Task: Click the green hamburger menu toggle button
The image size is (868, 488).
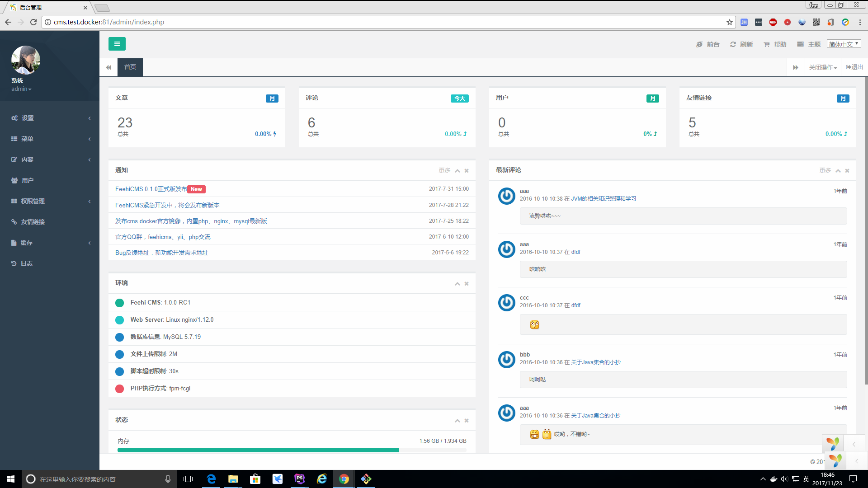Action: coord(117,44)
